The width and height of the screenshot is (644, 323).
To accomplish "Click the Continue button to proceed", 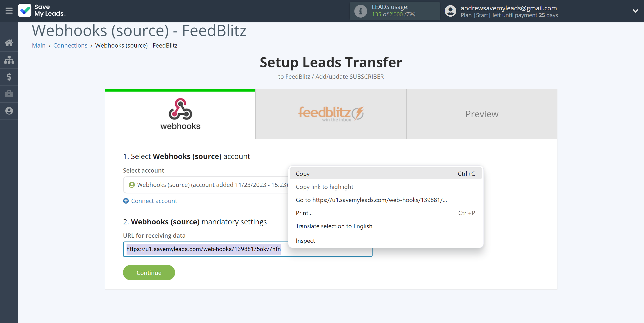I will pos(149,272).
